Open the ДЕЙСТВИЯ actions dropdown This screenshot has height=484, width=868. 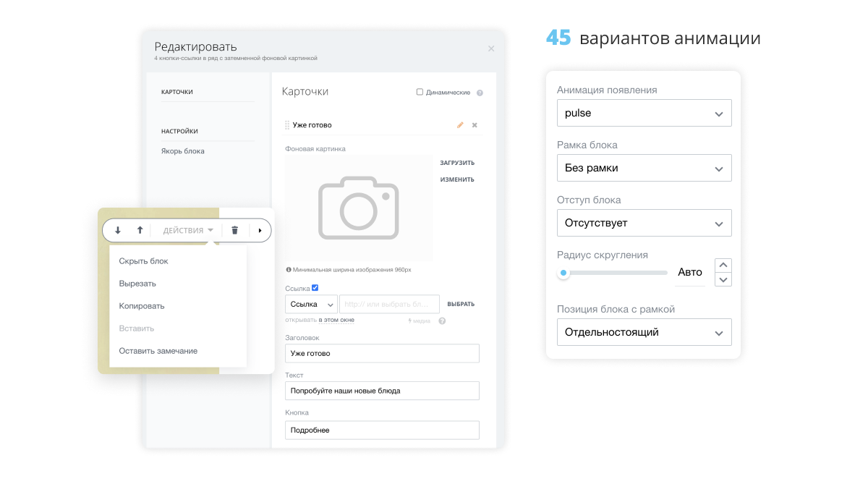point(182,229)
